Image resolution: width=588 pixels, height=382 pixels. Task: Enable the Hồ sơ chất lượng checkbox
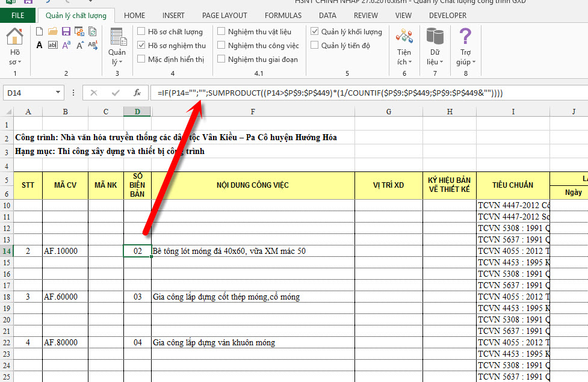pyautogui.click(x=141, y=31)
